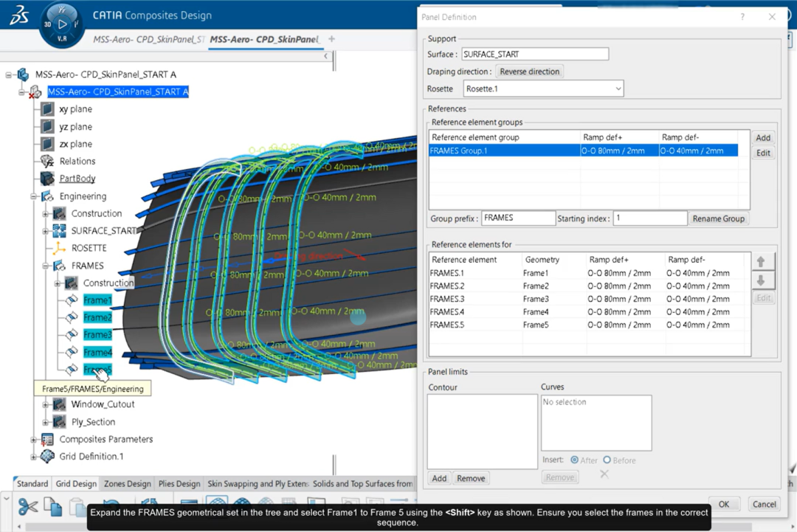Click the Window_Cutout set icon
The height and width of the screenshot is (532, 797).
pos(60,404)
